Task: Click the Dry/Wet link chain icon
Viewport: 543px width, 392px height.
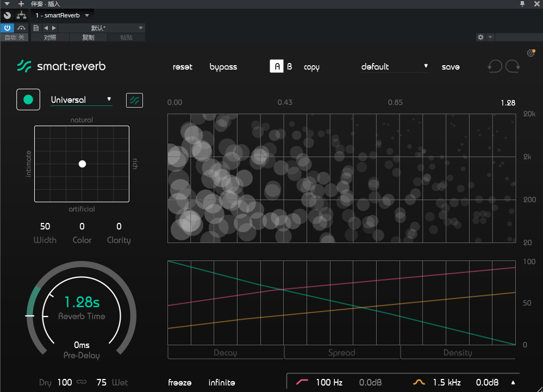Action: 82,382
